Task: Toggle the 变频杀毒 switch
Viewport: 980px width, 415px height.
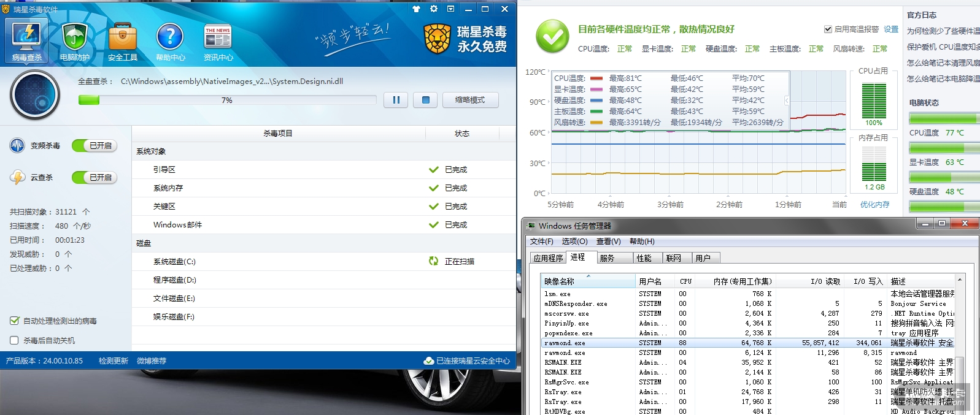Action: (95, 146)
